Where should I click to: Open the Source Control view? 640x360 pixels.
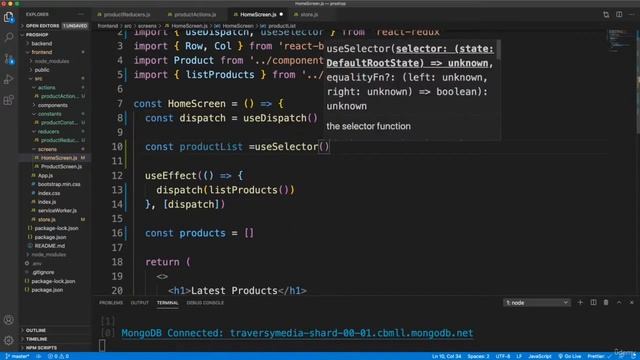pos(9,59)
